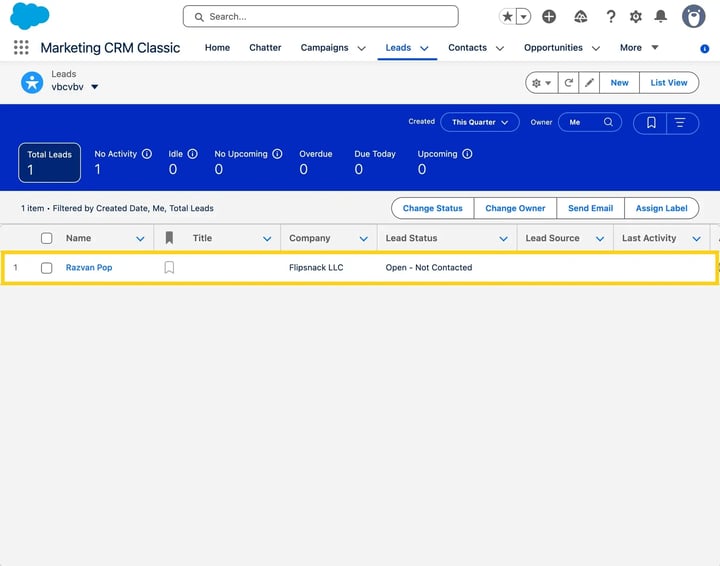The image size is (720, 566).
Task: Focus the global Search field
Action: (321, 17)
